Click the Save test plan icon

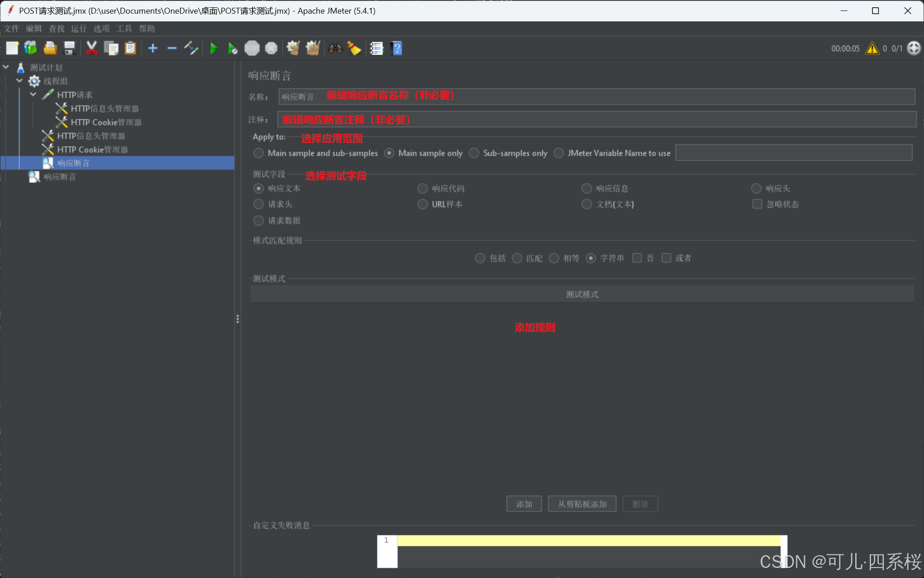[69, 48]
